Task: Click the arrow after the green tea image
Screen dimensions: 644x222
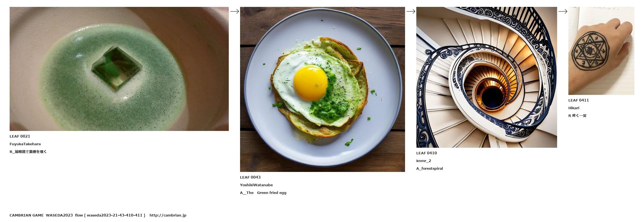Action: coord(235,11)
